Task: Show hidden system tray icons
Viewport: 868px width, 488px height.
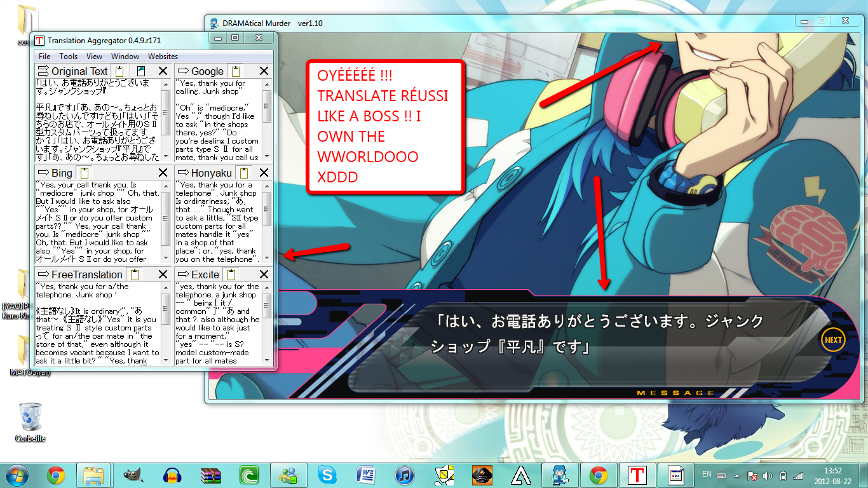Action: (x=736, y=475)
